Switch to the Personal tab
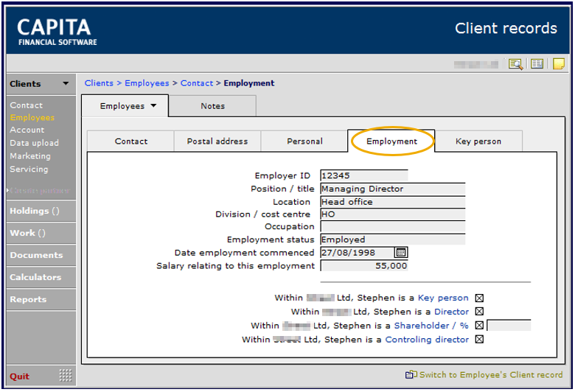The image size is (575, 392). 304,141
